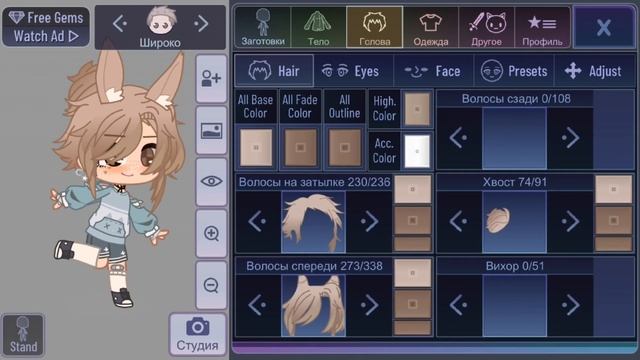The width and height of the screenshot is (640, 360).
Task: Click the empty Вихор preview
Action: (514, 306)
